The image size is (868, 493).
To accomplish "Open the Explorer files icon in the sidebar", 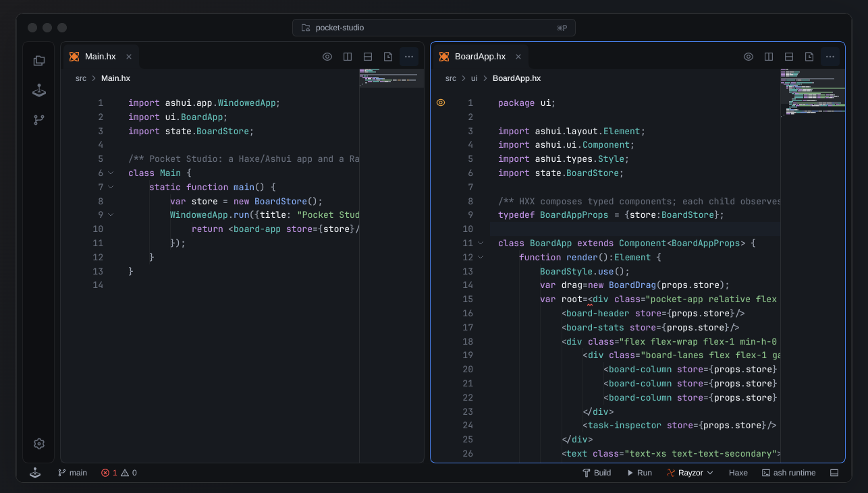I will tap(39, 61).
